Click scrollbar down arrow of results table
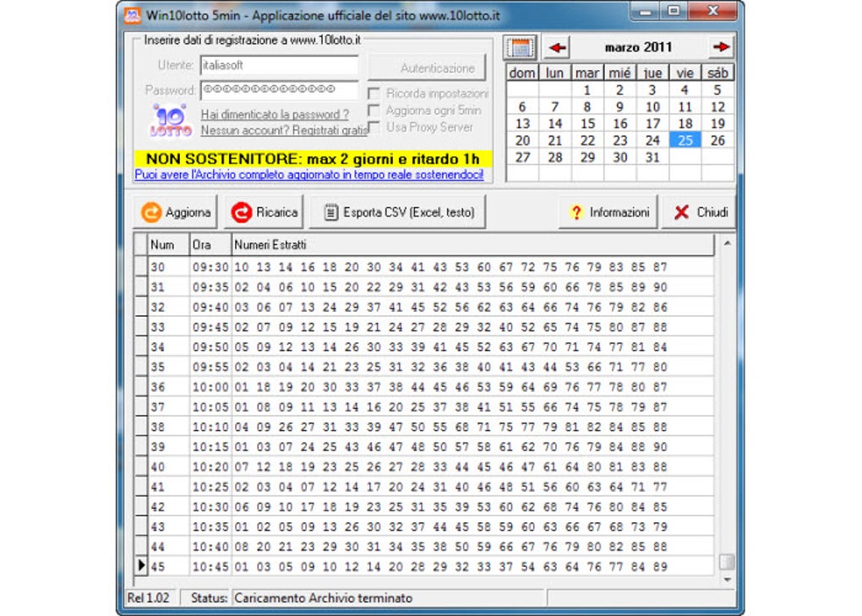Image resolution: width=862 pixels, height=616 pixels. click(x=728, y=579)
